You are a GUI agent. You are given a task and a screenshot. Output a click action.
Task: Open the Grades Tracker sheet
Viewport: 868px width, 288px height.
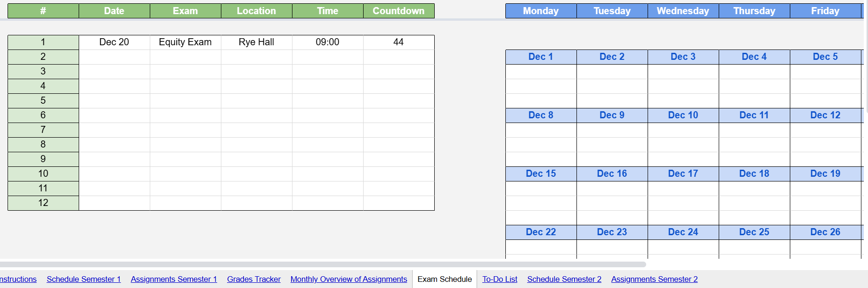tap(253, 279)
